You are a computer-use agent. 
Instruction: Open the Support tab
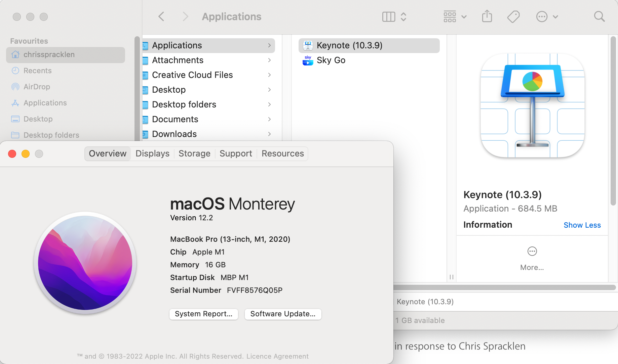[236, 153]
